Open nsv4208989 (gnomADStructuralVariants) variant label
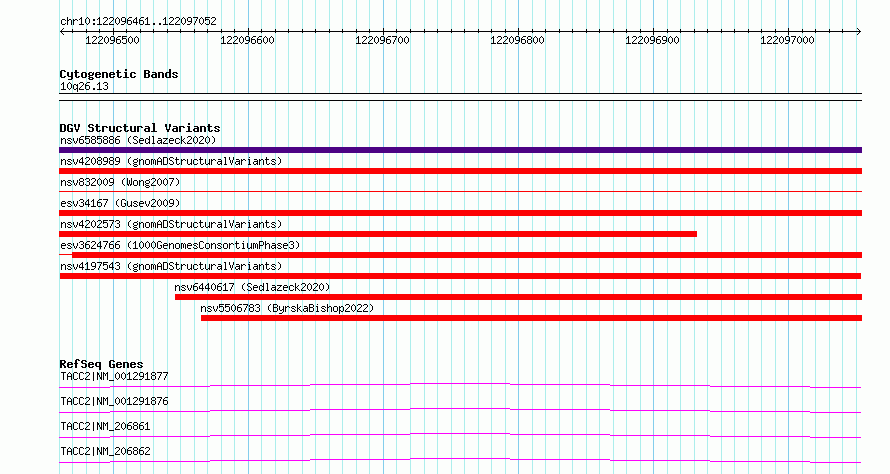The width and height of the screenshot is (890, 474). pos(171,161)
